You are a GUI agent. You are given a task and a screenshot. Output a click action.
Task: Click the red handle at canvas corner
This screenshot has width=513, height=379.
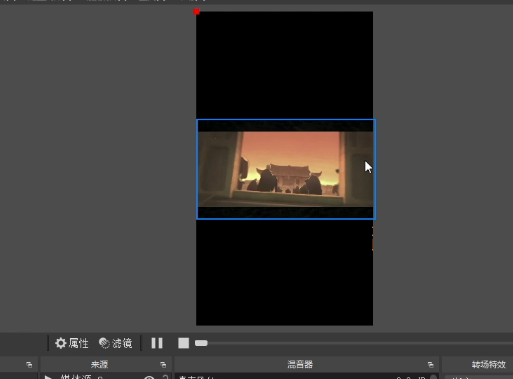coord(197,12)
